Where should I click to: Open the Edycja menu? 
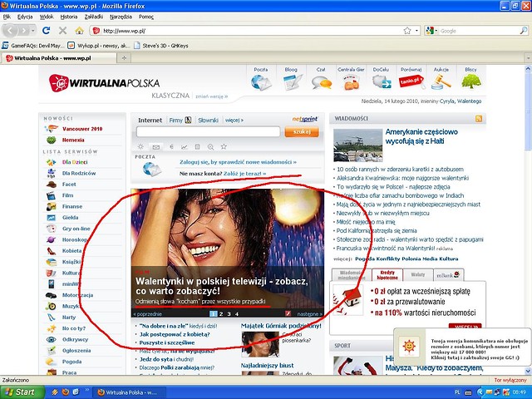click(25, 17)
